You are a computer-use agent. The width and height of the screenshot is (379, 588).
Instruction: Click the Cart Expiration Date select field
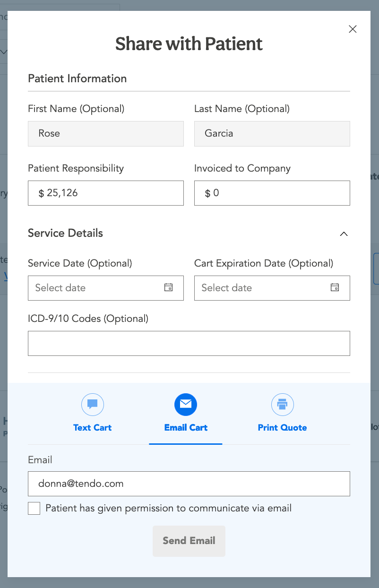click(x=261, y=288)
